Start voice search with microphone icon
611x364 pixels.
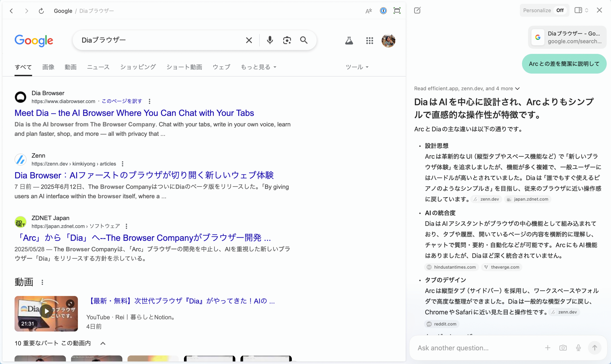pos(270,40)
